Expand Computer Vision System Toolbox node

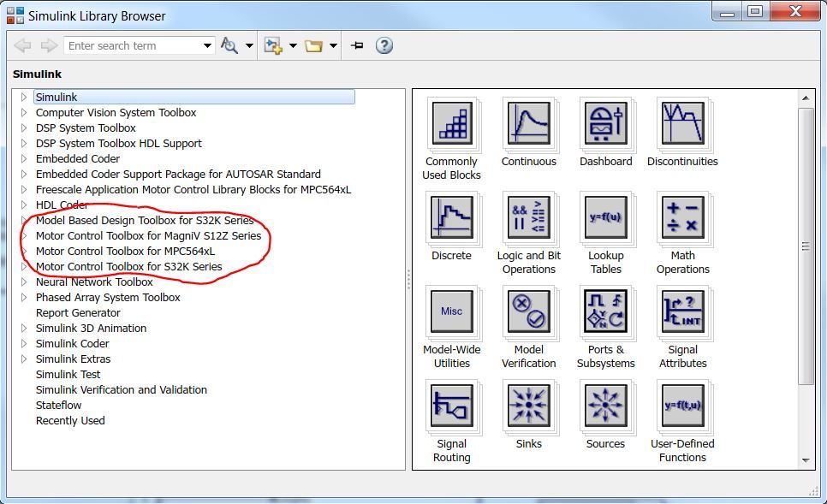coord(24,112)
